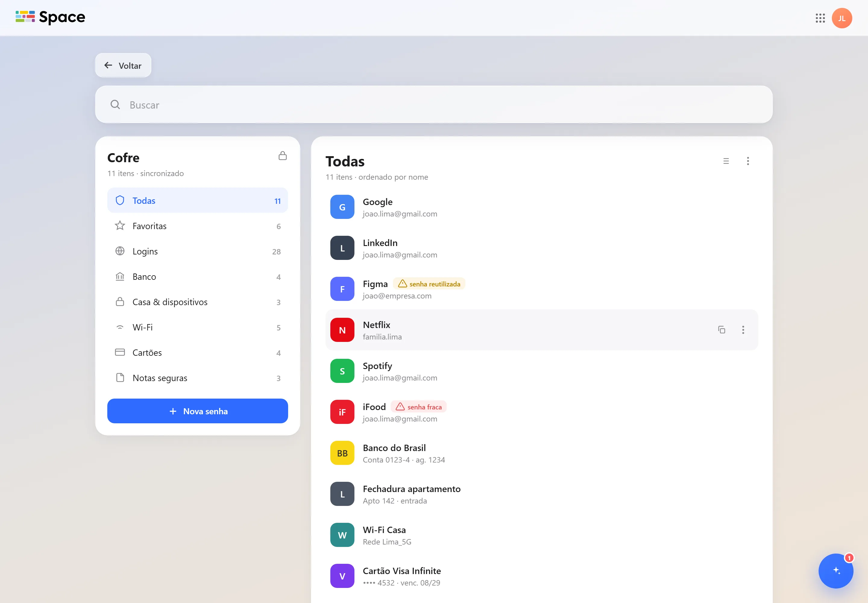868x603 pixels.
Task: Select the Wi-Fi Casa entry title
Action: point(384,530)
